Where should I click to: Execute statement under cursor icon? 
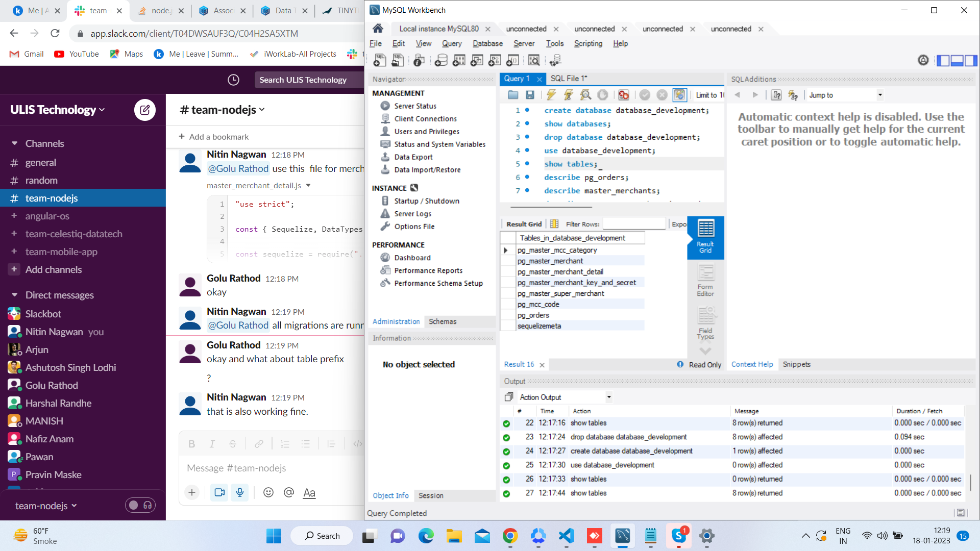click(x=569, y=95)
